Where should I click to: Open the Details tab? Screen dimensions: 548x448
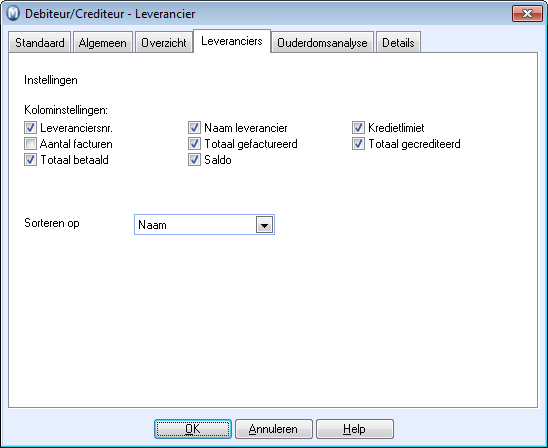coord(398,43)
